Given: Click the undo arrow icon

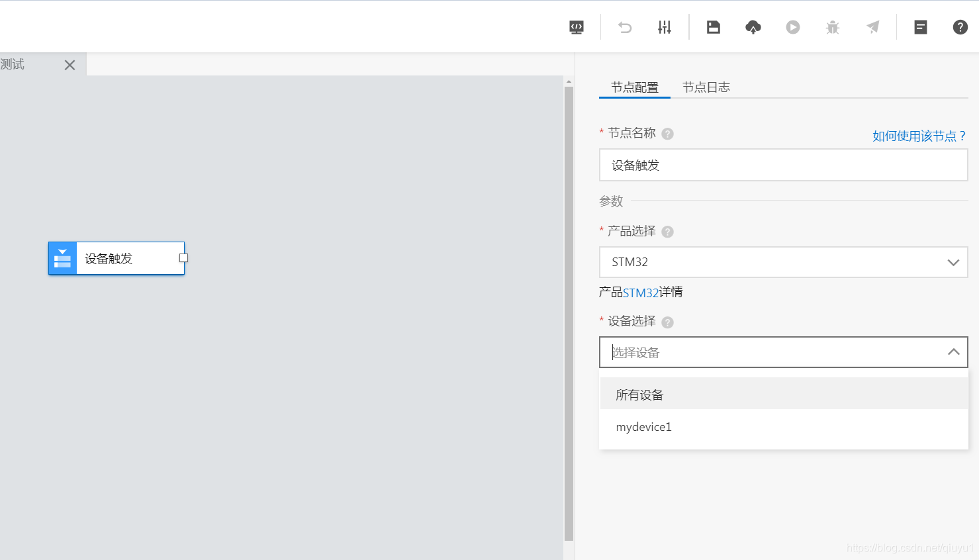Looking at the screenshot, I should coord(625,27).
